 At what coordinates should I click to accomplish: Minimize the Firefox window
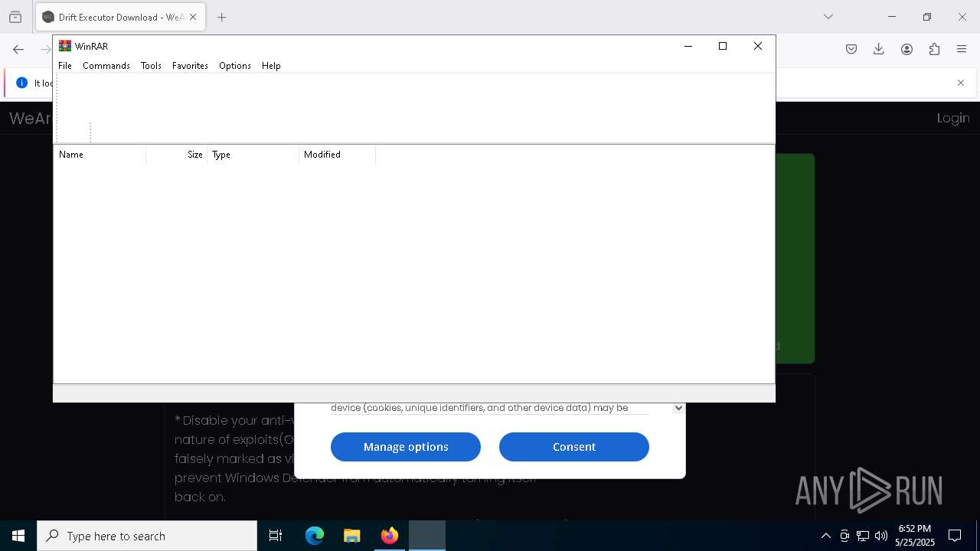tap(891, 17)
